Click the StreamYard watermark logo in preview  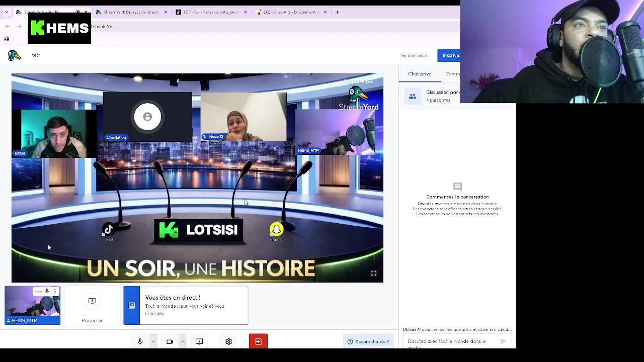(x=358, y=99)
